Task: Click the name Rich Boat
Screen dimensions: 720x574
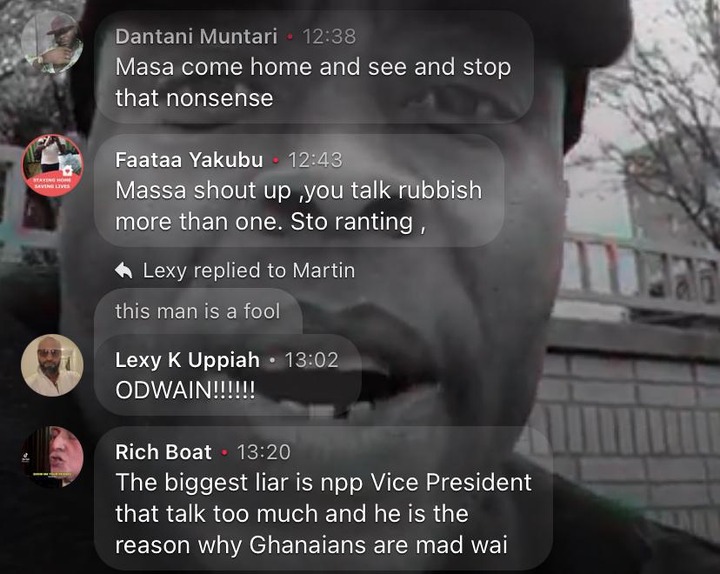Action: click(x=163, y=452)
